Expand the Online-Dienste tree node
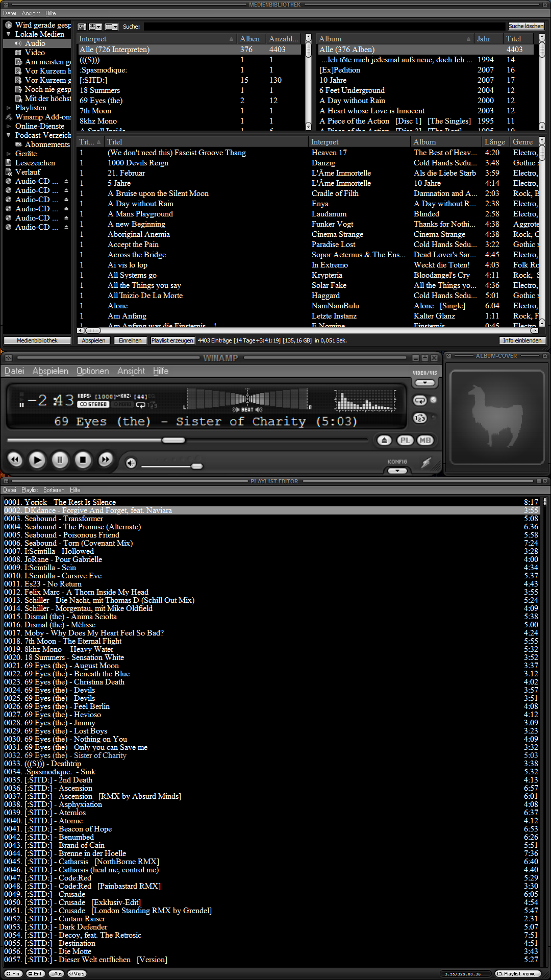The height and width of the screenshot is (980, 551). pos(9,126)
